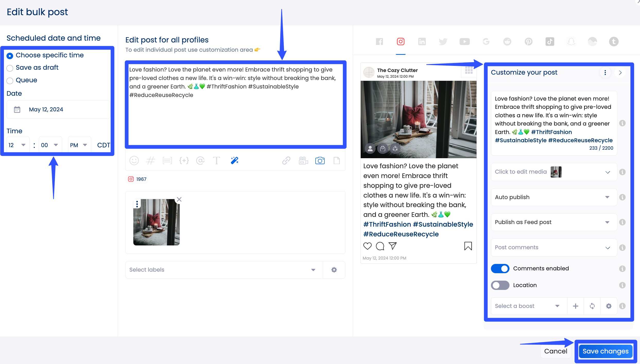Click the Cancel button

pos(556,351)
